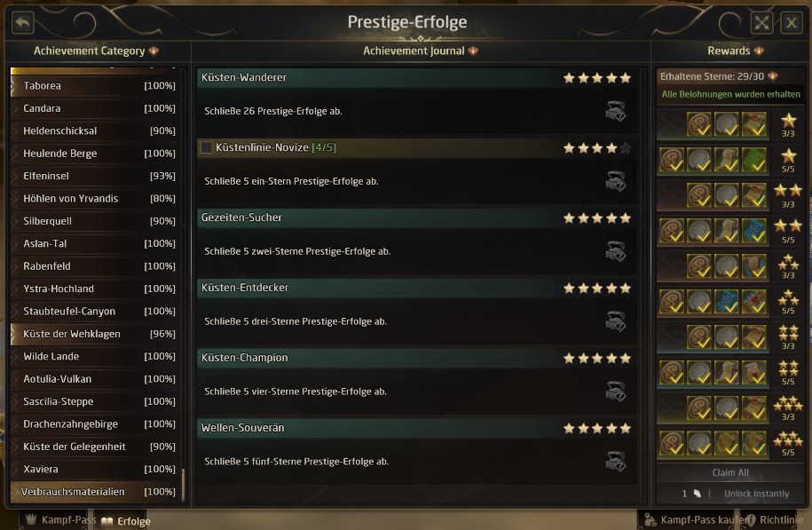Image resolution: width=812 pixels, height=530 pixels.
Task: Click the Gezeiten-Sucher reward chest icon
Action: click(x=615, y=251)
